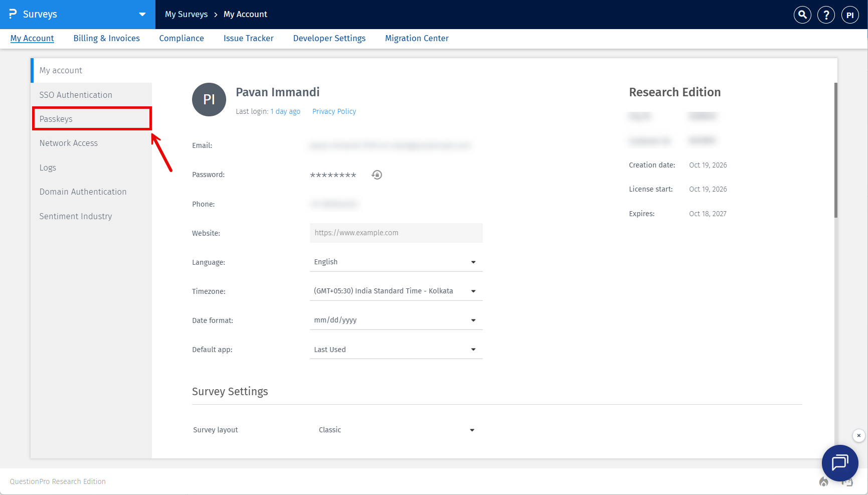
Task: Open Logs in sidebar
Action: point(91,168)
